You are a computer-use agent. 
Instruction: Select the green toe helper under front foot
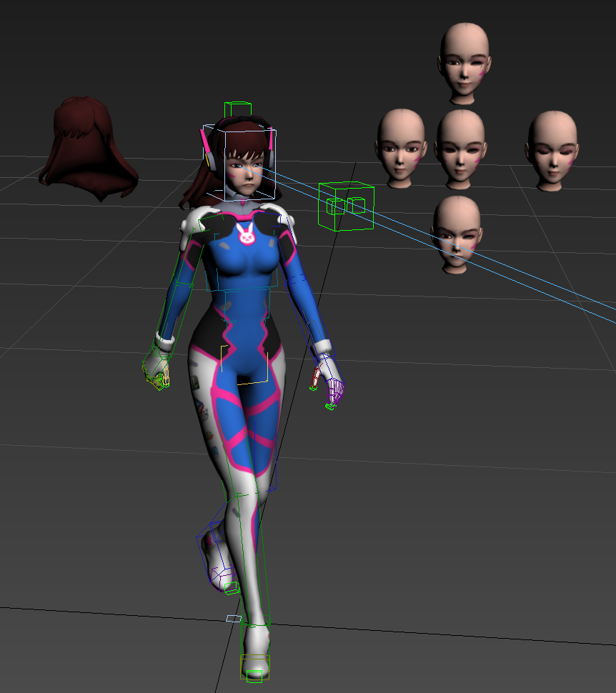tap(254, 676)
